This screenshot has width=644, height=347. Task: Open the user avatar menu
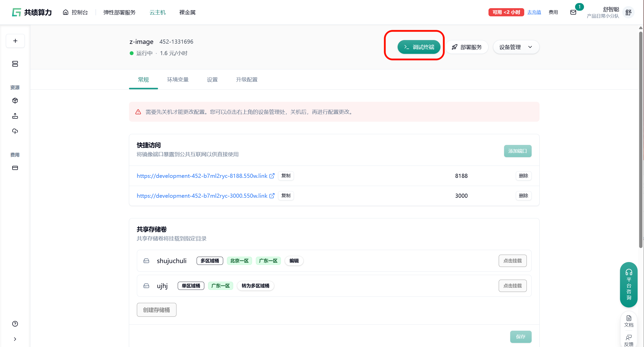point(628,12)
